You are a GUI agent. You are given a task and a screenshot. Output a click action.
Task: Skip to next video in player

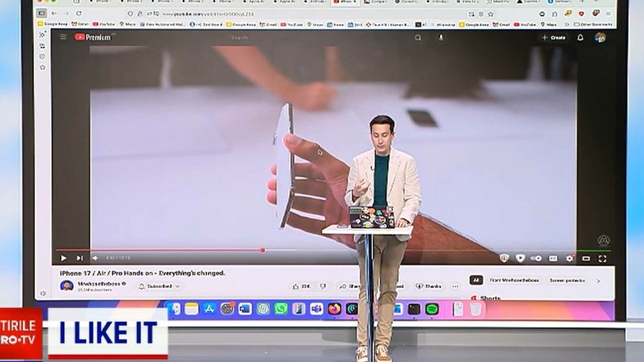point(79,258)
